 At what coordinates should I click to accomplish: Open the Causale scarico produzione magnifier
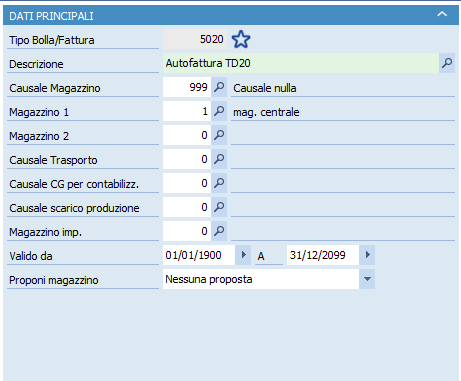[219, 207]
